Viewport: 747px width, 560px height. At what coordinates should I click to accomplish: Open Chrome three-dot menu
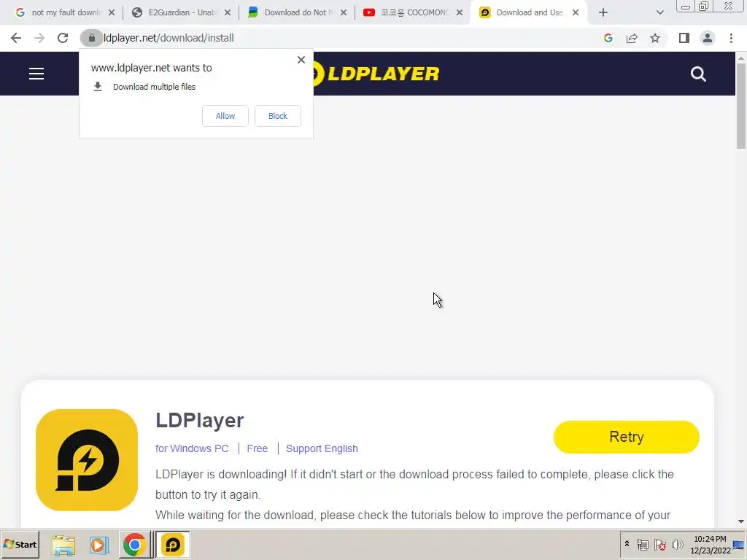click(731, 38)
